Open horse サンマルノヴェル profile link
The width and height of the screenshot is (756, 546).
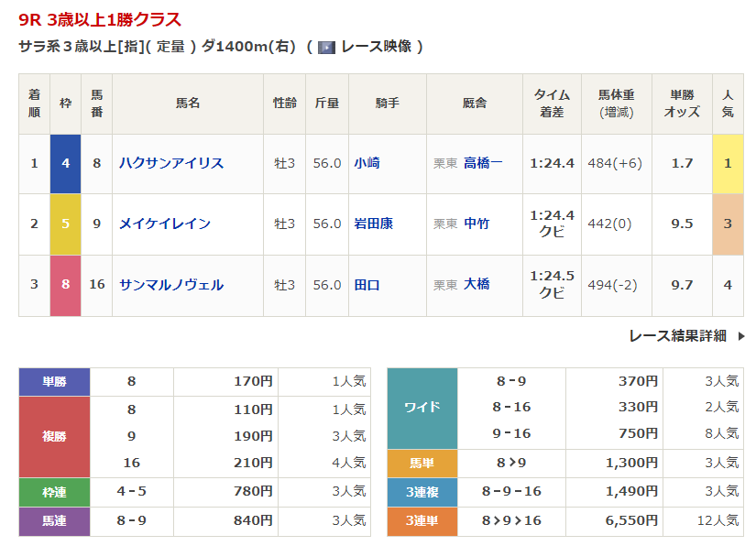(x=171, y=285)
